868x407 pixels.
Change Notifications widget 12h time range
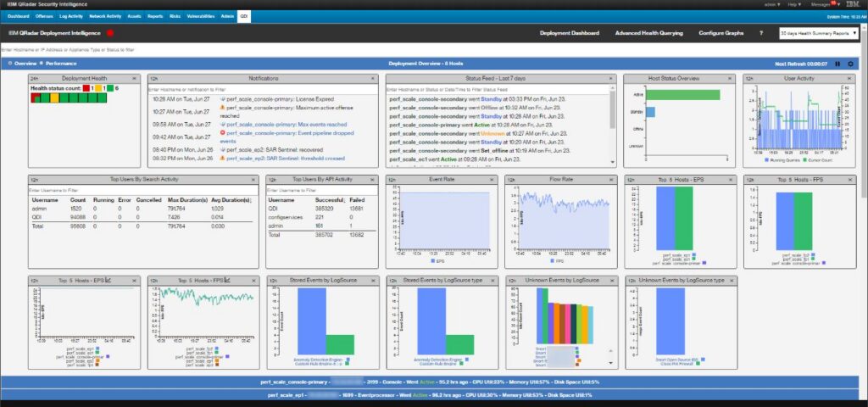pos(153,79)
